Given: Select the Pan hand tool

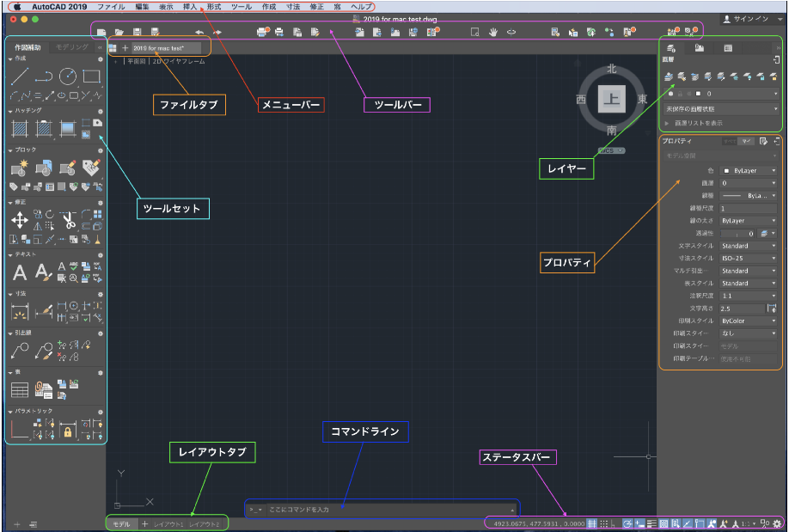Looking at the screenshot, I should pos(493,32).
